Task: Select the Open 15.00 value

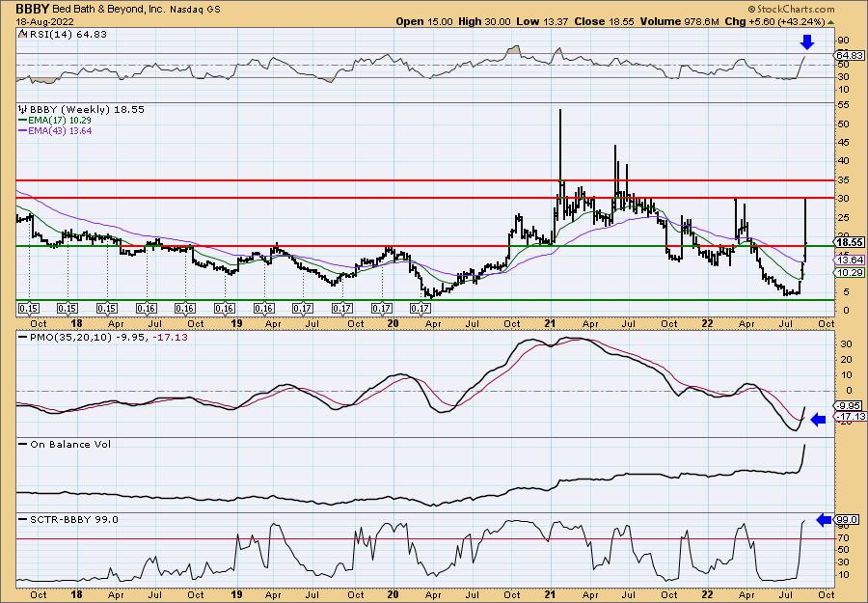Action: pos(424,21)
